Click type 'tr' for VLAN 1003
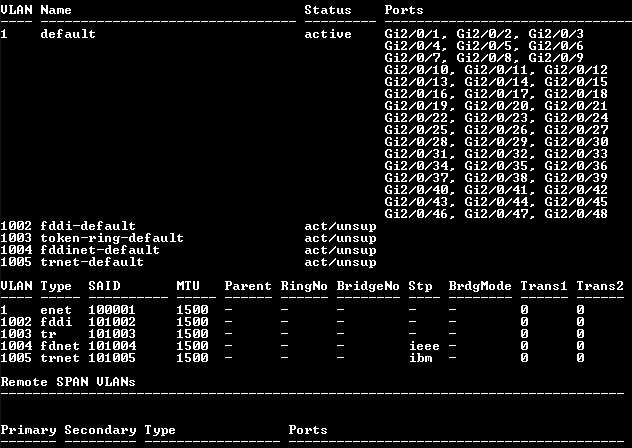This screenshot has width=632, height=448. (48, 334)
